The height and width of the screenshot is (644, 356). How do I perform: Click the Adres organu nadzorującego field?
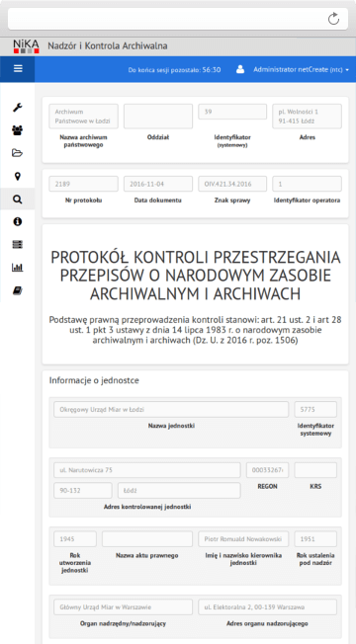pyautogui.click(x=267, y=607)
